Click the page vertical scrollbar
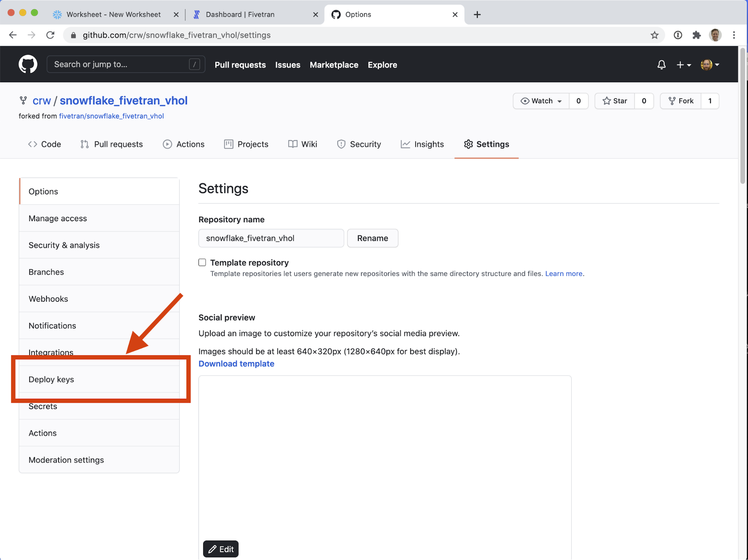 pos(742,116)
